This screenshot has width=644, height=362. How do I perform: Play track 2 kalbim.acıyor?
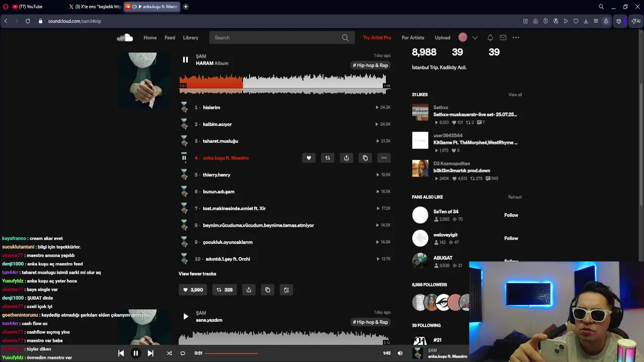coord(217,124)
